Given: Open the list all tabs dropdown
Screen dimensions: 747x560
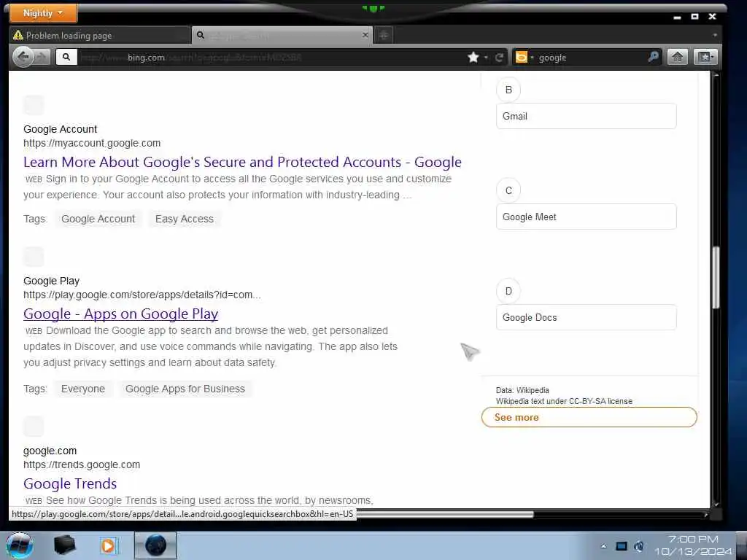Looking at the screenshot, I should click(715, 35).
